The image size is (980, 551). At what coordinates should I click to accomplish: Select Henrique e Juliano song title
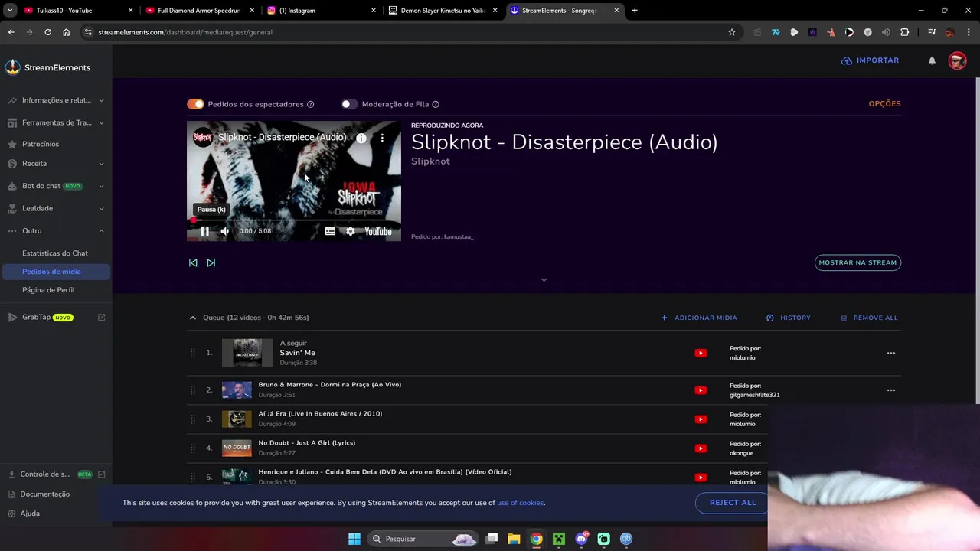385,472
